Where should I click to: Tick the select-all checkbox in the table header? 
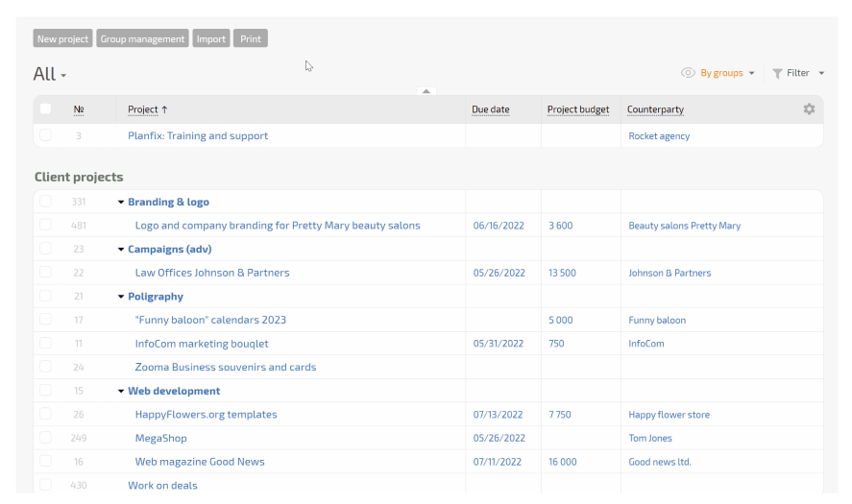(45, 109)
